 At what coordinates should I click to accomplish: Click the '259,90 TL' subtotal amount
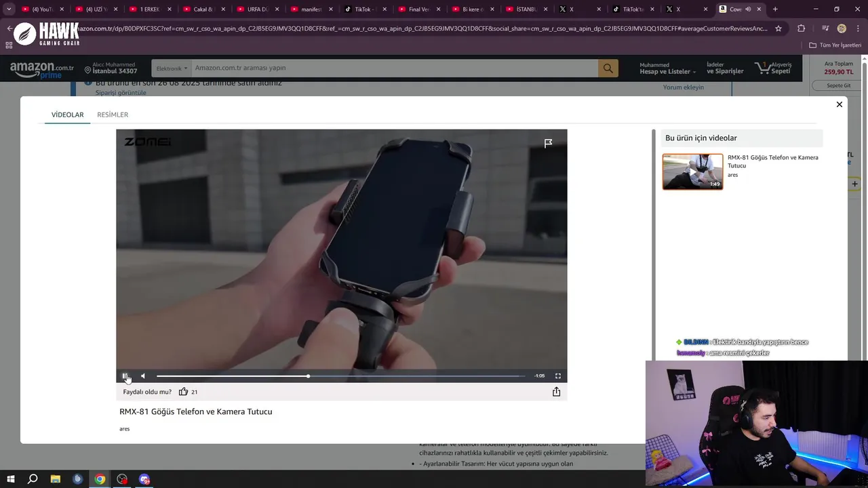(839, 72)
